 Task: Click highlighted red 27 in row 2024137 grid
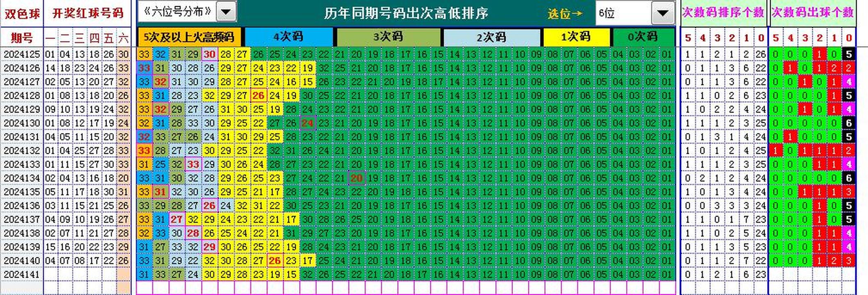click(177, 219)
